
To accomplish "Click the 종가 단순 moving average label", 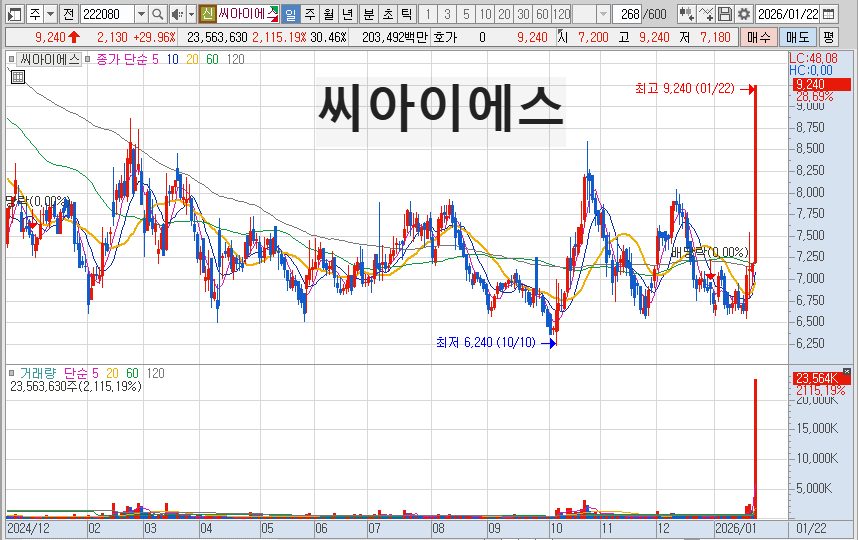I will 121,59.
